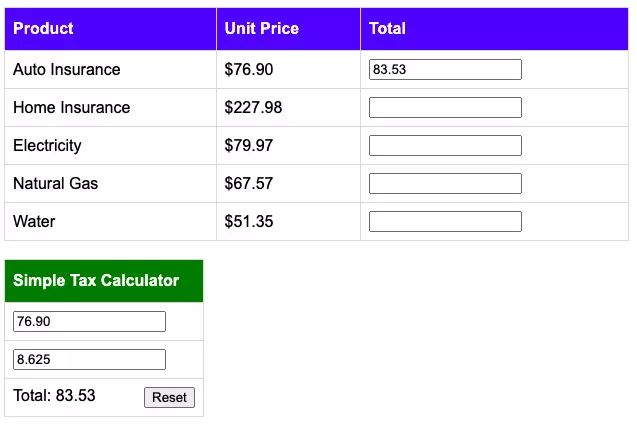Click the Natural Gas price $67.57

249,184
